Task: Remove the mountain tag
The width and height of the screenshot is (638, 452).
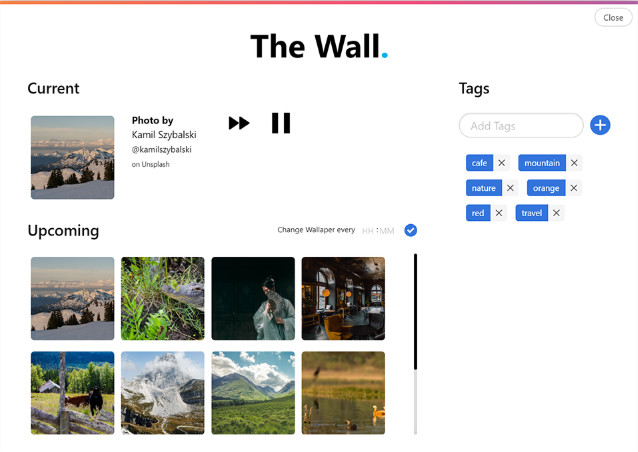Action: (x=574, y=163)
